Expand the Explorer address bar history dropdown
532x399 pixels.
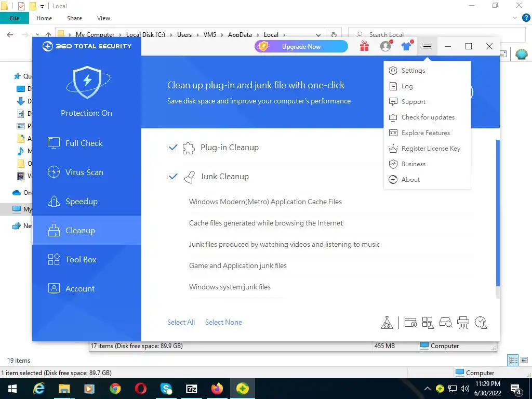pyautogui.click(x=318, y=35)
